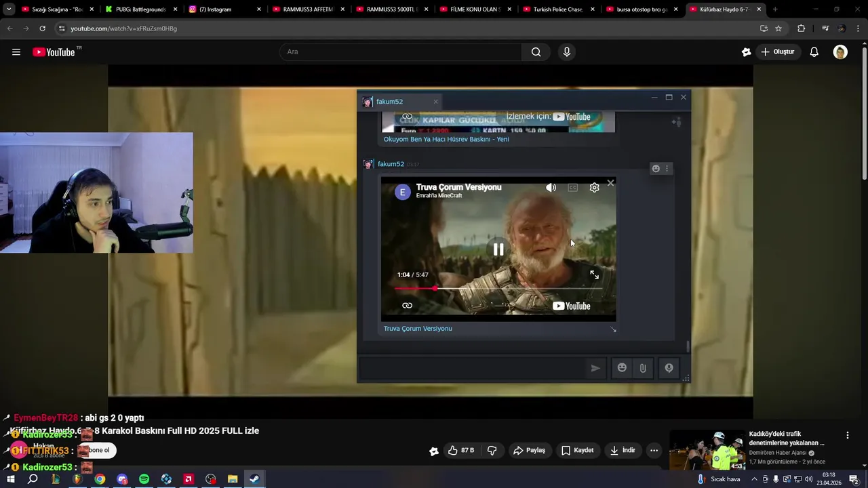Open more actions beside İndir
This screenshot has height=488, width=868.
click(x=654, y=450)
